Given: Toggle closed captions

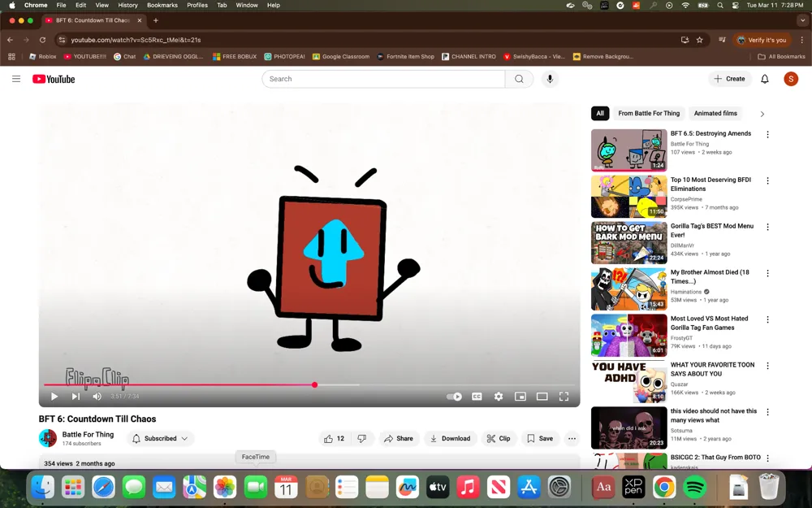Looking at the screenshot, I should 477,397.
